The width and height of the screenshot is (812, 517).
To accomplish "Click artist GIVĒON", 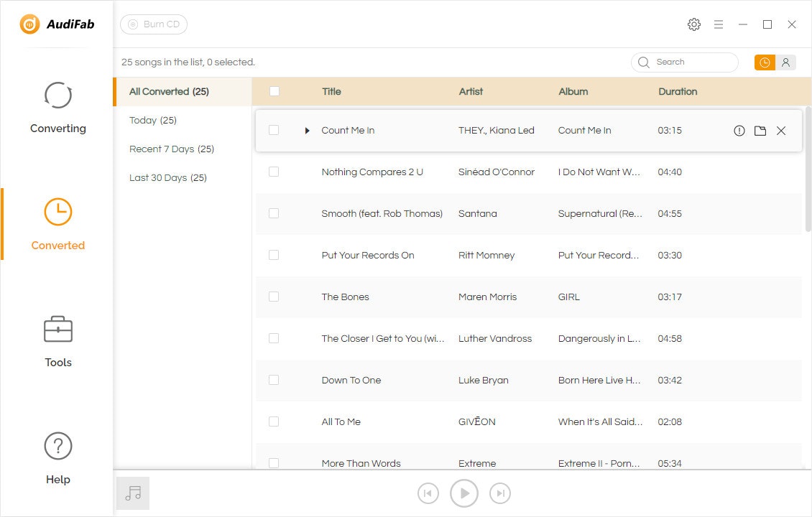I will tap(476, 421).
